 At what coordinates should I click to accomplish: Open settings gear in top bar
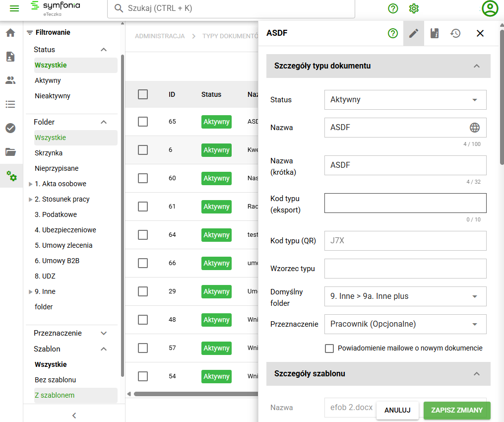point(414,8)
